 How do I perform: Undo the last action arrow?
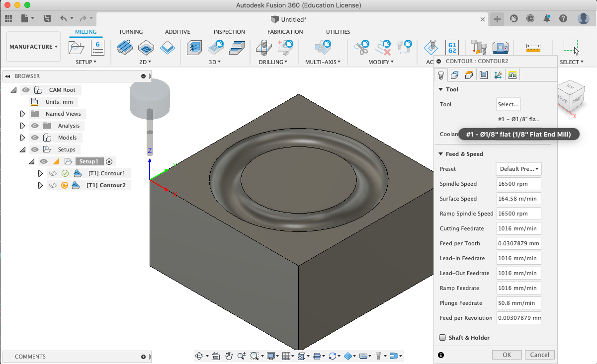63,18
